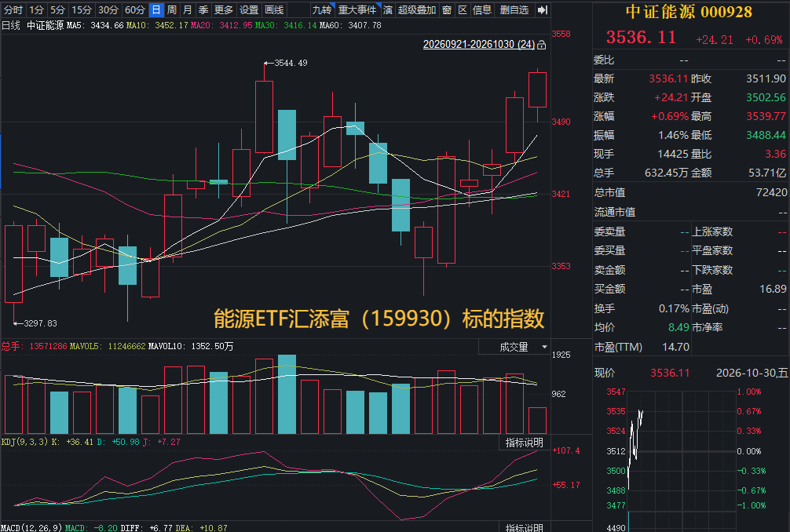Click the lock icon beside date range
Viewport: 790px width, 532px height.
542,45
